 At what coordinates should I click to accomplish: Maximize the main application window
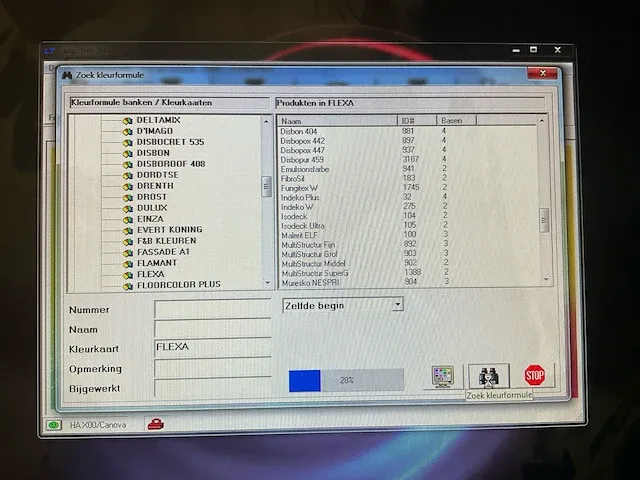(533, 50)
